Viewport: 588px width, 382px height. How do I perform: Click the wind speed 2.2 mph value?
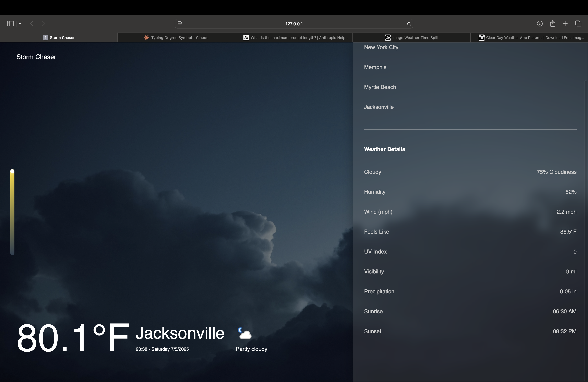tap(566, 212)
